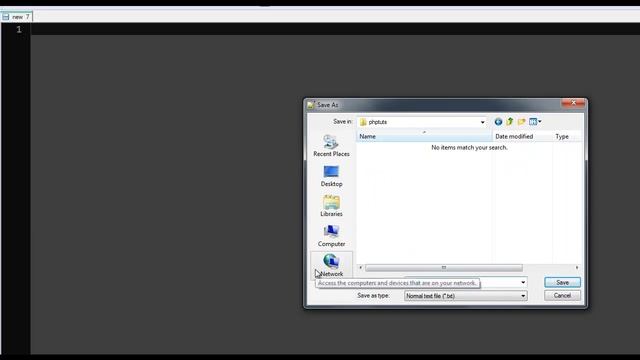The image size is (640, 360).
Task: Open Network in Save As sidebar
Action: pyautogui.click(x=331, y=265)
